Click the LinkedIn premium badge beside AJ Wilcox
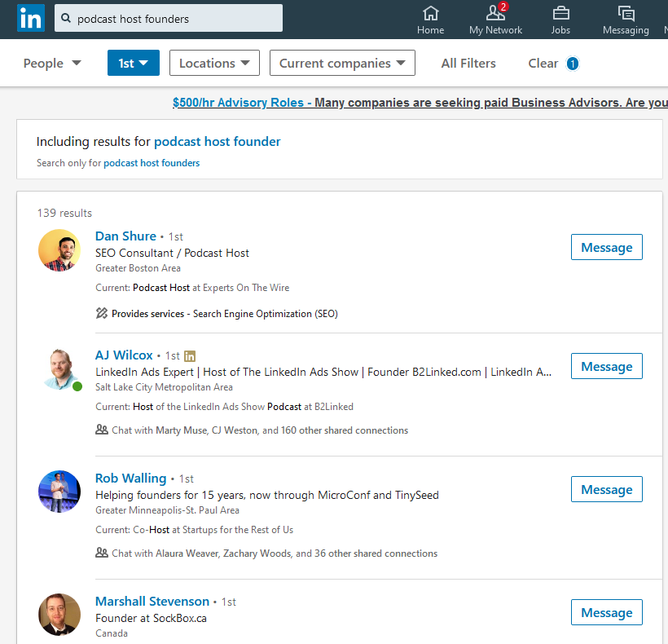 click(190, 356)
